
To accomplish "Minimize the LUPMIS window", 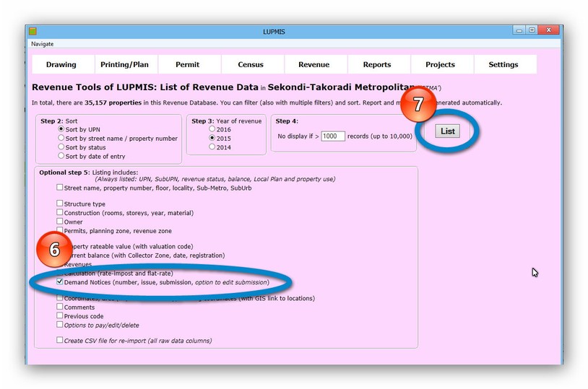I will pos(519,30).
